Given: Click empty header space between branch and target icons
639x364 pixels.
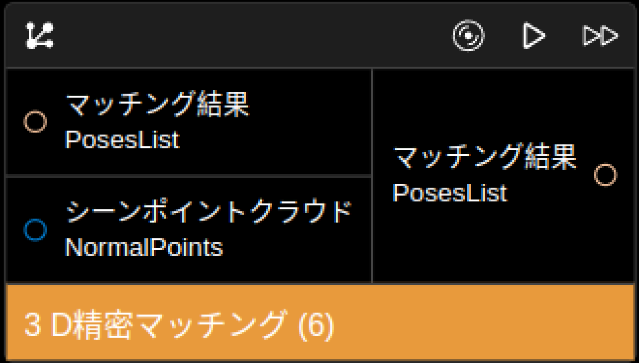Looking at the screenshot, I should pyautogui.click(x=253, y=35).
